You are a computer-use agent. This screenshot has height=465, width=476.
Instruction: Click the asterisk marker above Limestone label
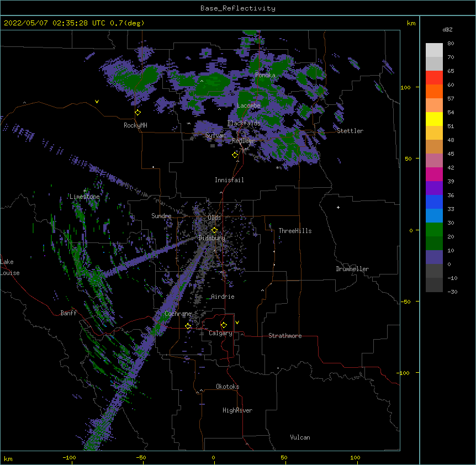[x=84, y=191]
